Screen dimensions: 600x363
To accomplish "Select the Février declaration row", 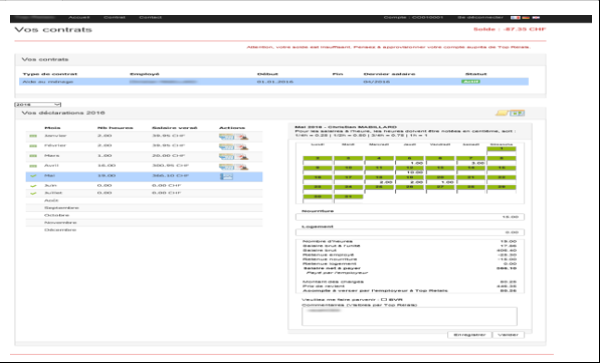I will [x=144, y=147].
